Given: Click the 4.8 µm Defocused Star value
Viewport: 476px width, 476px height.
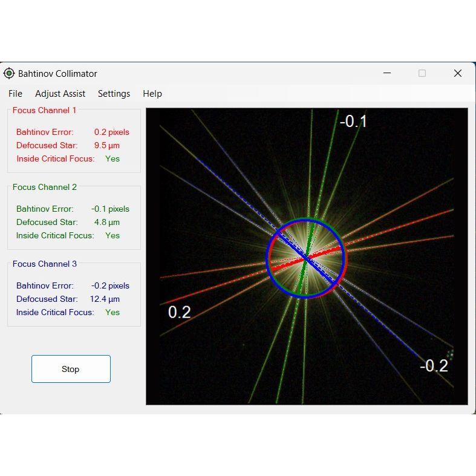Looking at the screenshot, I should (107, 222).
